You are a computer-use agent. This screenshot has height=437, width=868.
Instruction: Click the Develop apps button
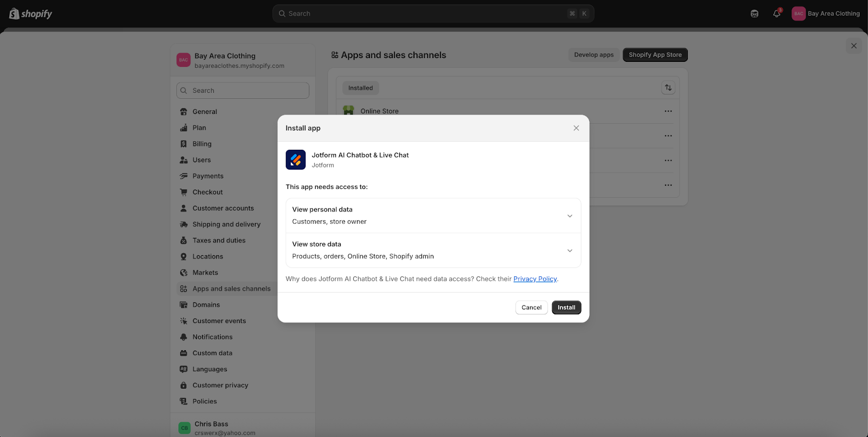coord(593,55)
